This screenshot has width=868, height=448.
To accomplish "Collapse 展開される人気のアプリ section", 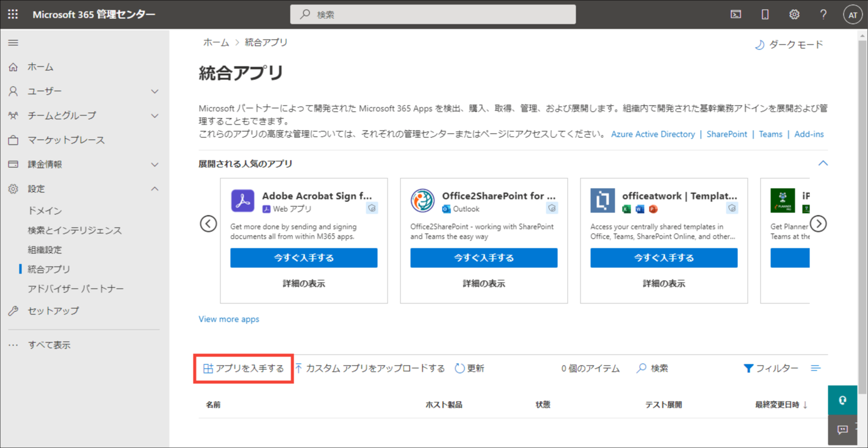I will [823, 163].
